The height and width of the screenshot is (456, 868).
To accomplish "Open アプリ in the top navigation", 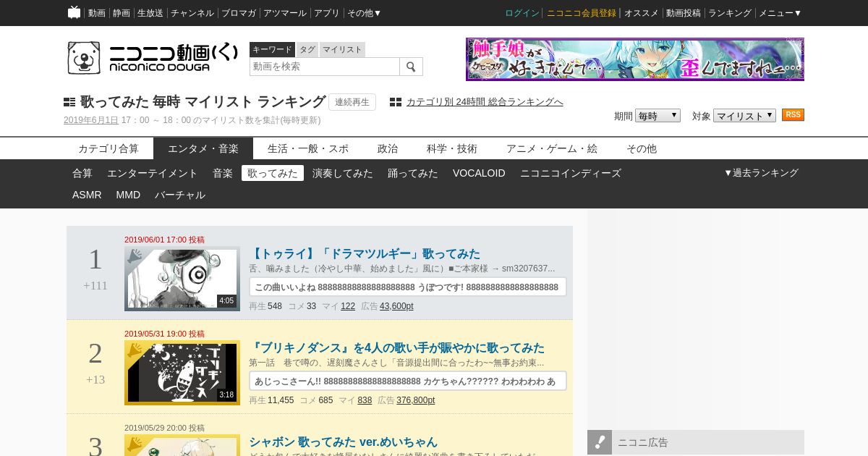I will tap(327, 13).
